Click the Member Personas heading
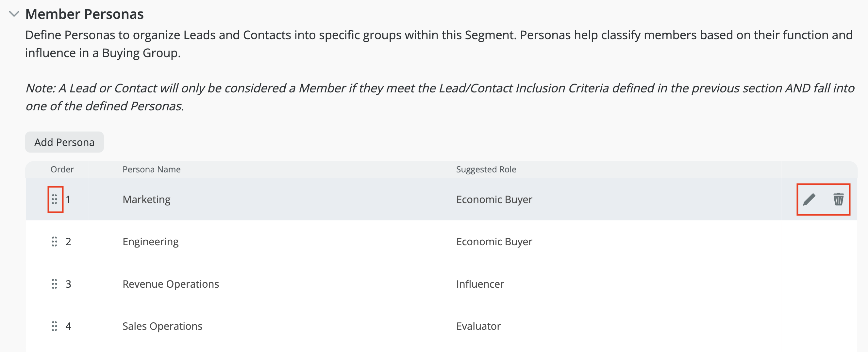The image size is (868, 352). (x=84, y=14)
